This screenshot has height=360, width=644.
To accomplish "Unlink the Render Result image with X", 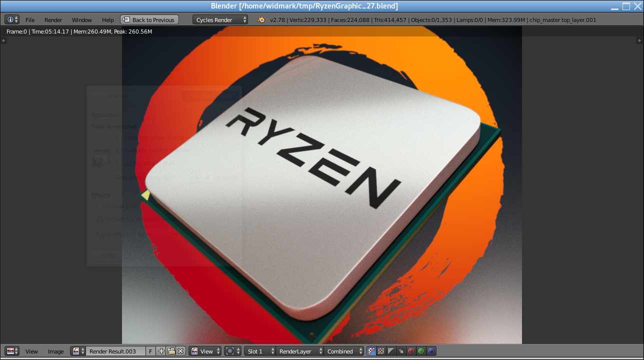I will coord(180,351).
